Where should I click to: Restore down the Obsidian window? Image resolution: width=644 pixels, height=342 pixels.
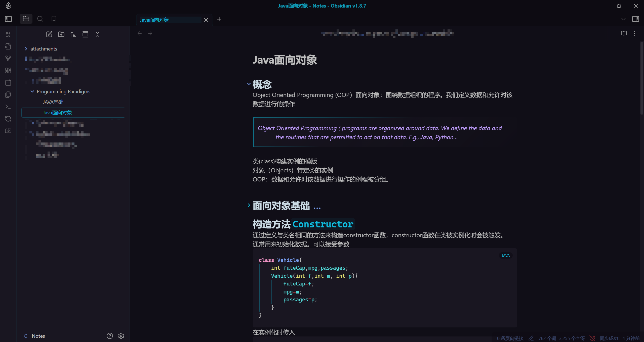click(x=619, y=6)
